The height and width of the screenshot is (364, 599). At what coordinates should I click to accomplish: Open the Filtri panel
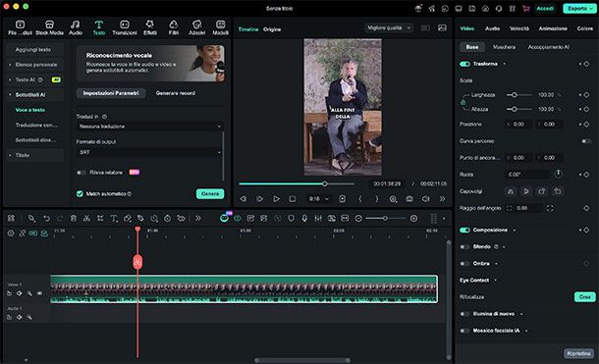[x=174, y=27]
